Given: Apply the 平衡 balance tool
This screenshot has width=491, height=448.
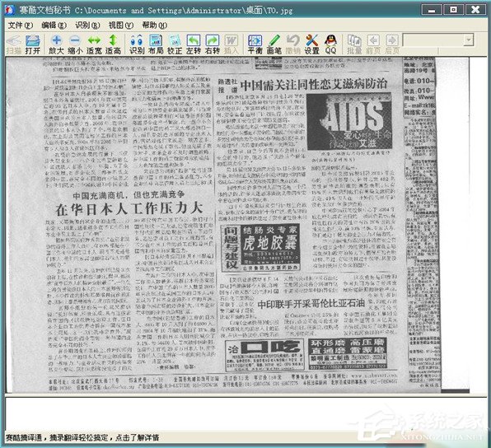Looking at the screenshot, I should point(255,44).
